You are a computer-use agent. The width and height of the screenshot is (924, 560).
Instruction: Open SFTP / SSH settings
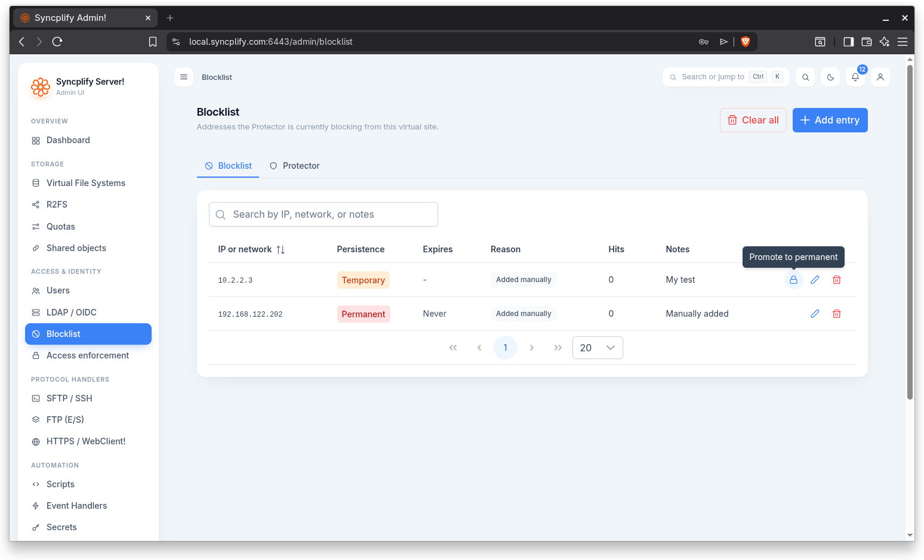pyautogui.click(x=88, y=398)
